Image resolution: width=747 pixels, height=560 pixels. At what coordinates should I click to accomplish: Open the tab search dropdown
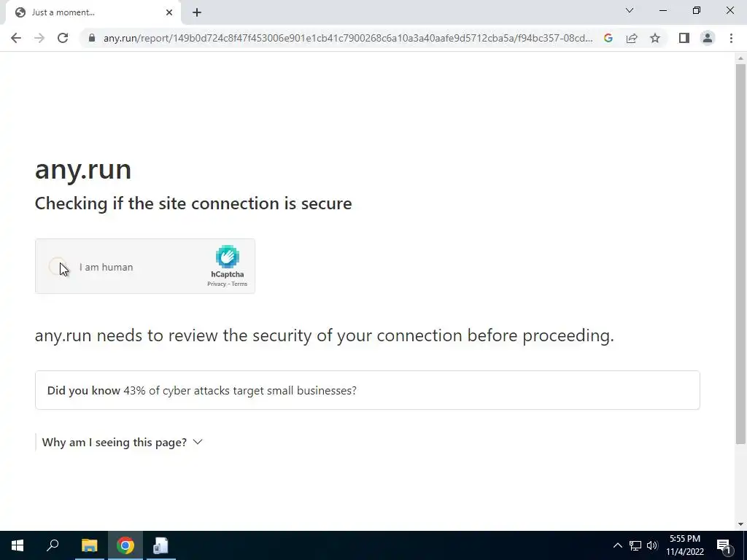click(630, 10)
